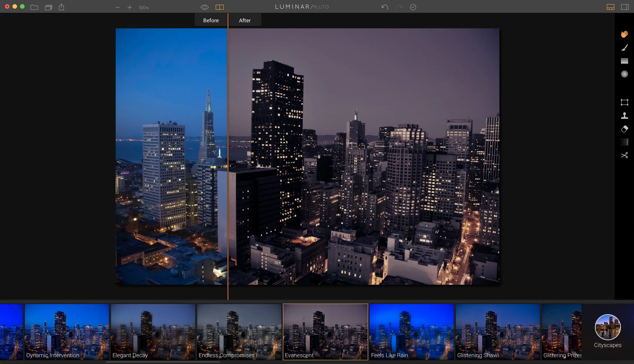Screen dimensions: 634x364
Task: Apply the Feels Like Rain preset
Action: coord(411,331)
